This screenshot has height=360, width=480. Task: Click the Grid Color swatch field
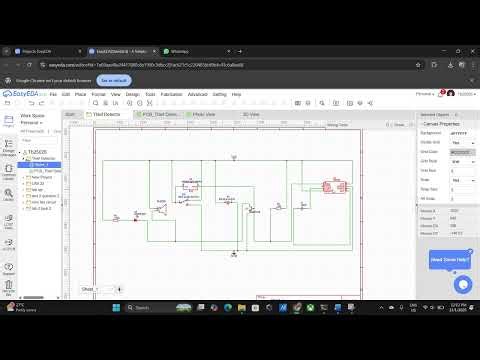[463, 152]
